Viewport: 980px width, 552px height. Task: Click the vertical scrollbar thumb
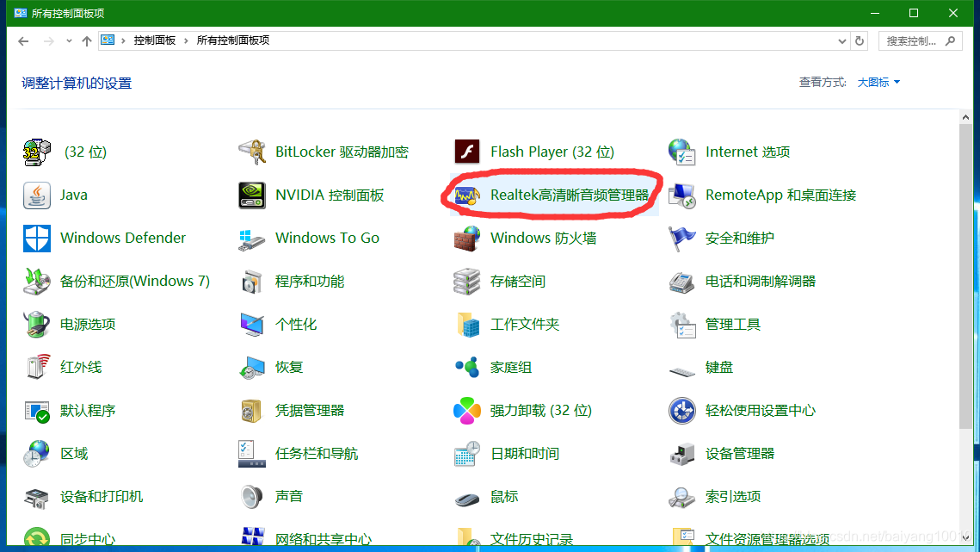[x=965, y=276]
